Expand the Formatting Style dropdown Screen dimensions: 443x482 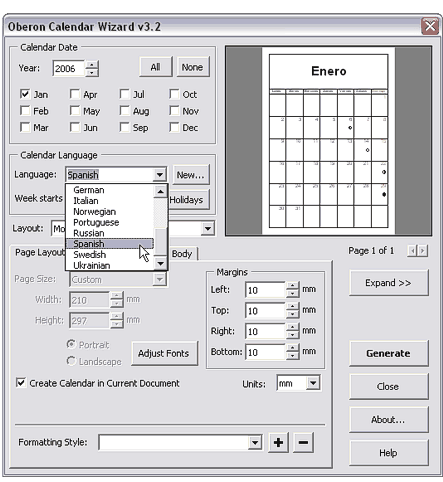click(x=255, y=443)
